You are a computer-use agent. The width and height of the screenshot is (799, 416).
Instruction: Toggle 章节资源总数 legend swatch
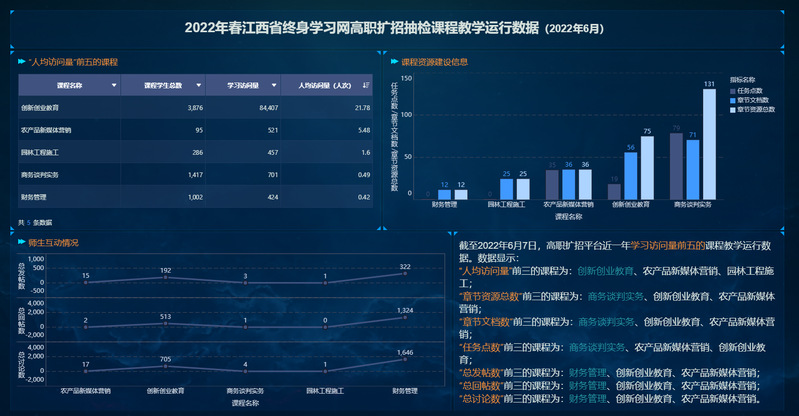click(733, 110)
